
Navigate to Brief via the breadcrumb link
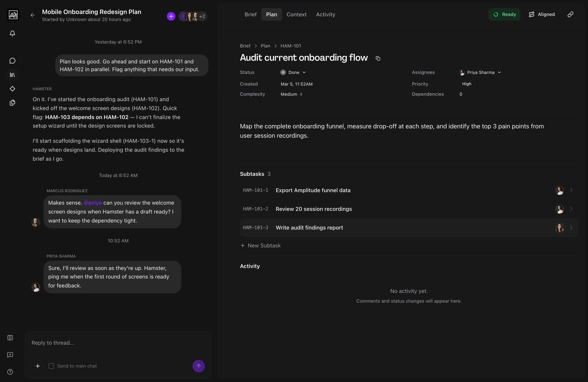[x=245, y=46]
